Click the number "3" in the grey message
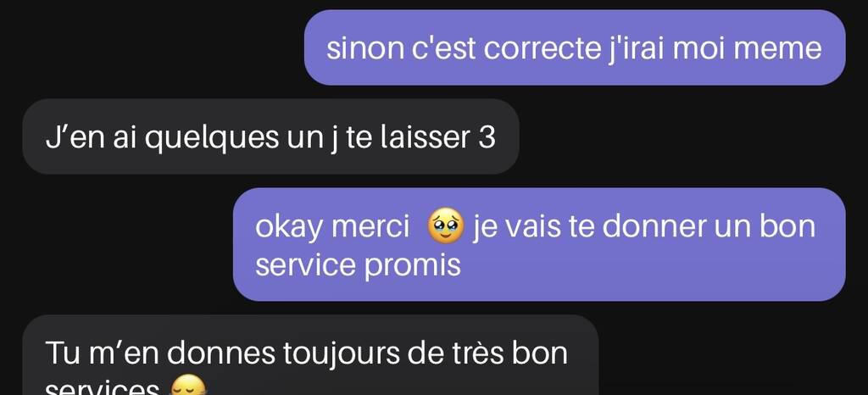 (x=486, y=138)
